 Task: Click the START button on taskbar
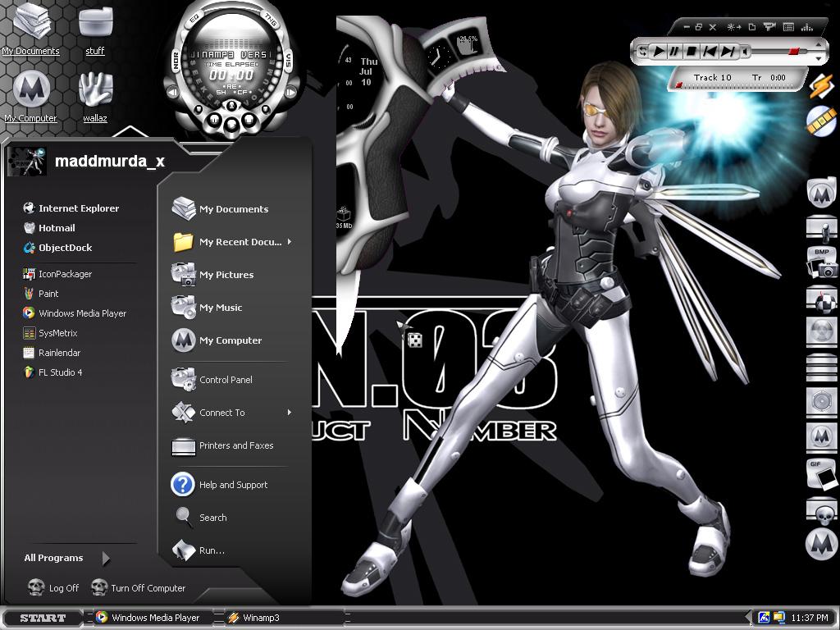click(x=43, y=618)
